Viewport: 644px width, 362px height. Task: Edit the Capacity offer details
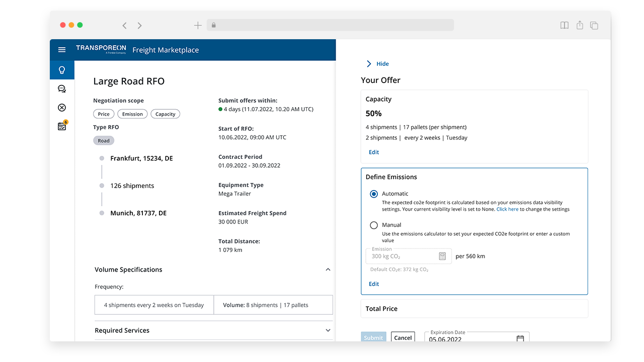click(x=374, y=152)
